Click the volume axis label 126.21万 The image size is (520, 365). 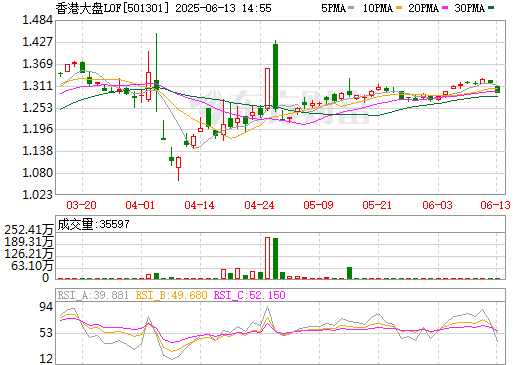pyautogui.click(x=29, y=254)
